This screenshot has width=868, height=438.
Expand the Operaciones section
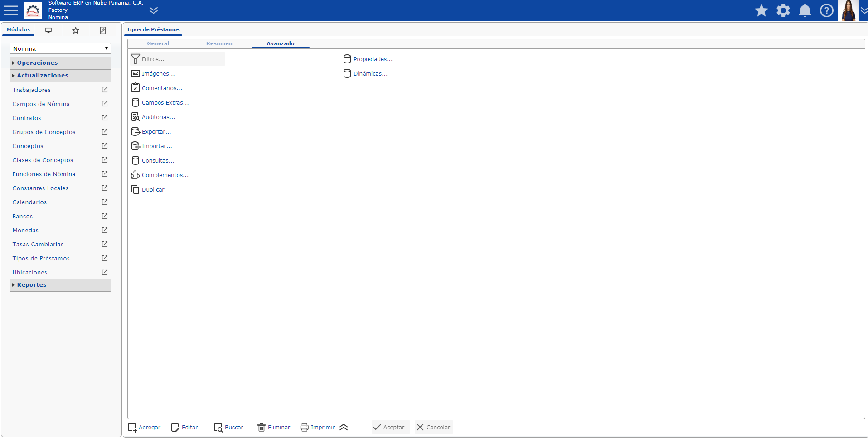tap(60, 63)
